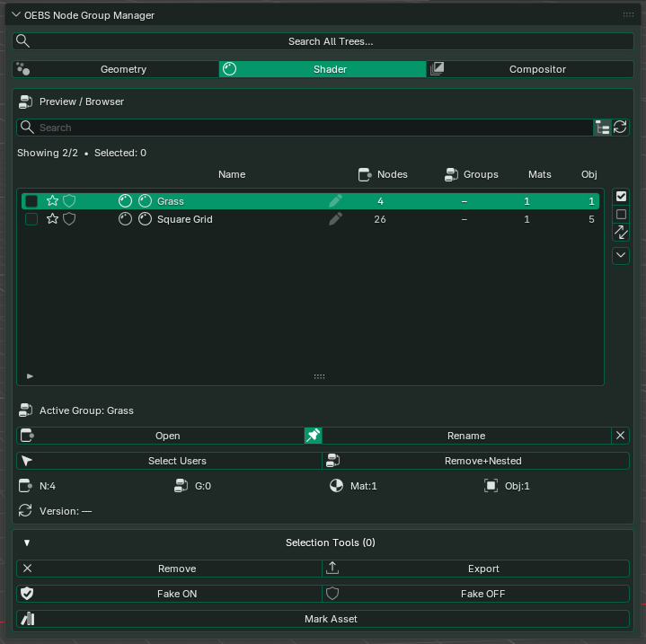Click first shader sphere icon on Grass row

point(125,201)
